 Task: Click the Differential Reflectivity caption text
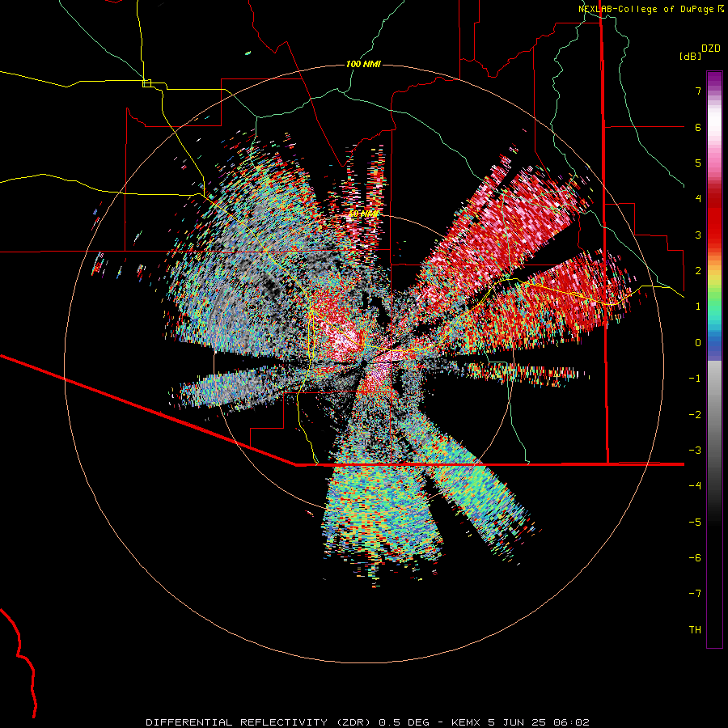367,722
